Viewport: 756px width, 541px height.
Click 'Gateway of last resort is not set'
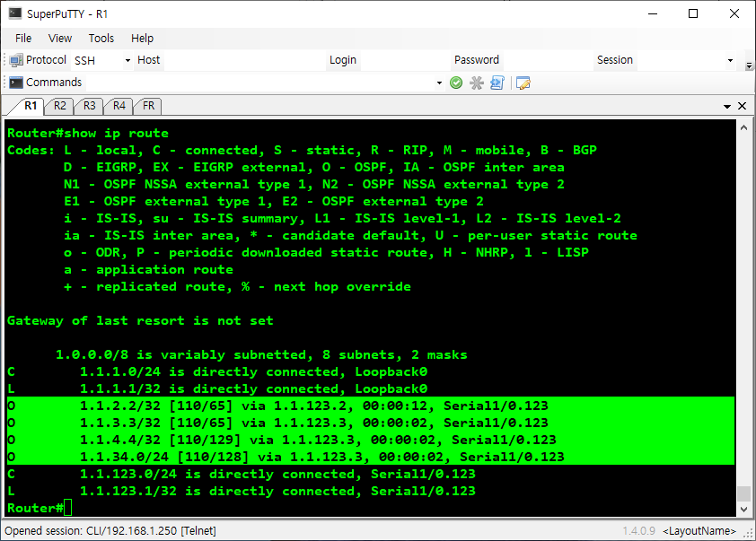pyautogui.click(x=140, y=320)
